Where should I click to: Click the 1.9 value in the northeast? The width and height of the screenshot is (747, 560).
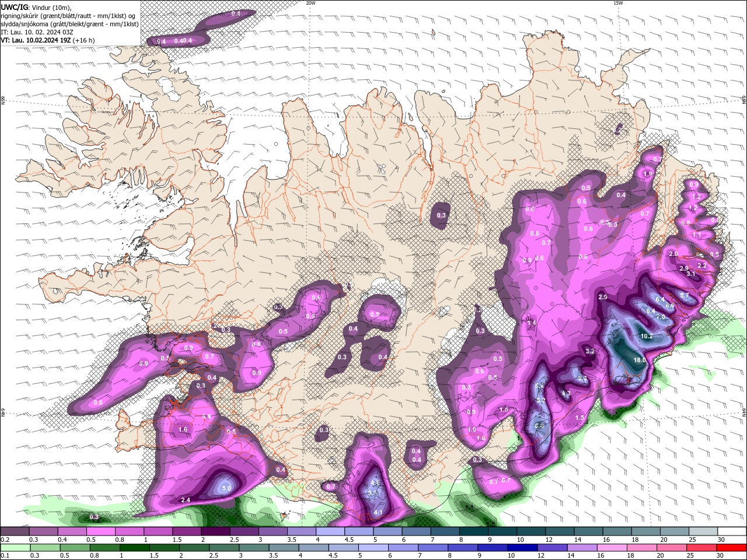[648, 174]
